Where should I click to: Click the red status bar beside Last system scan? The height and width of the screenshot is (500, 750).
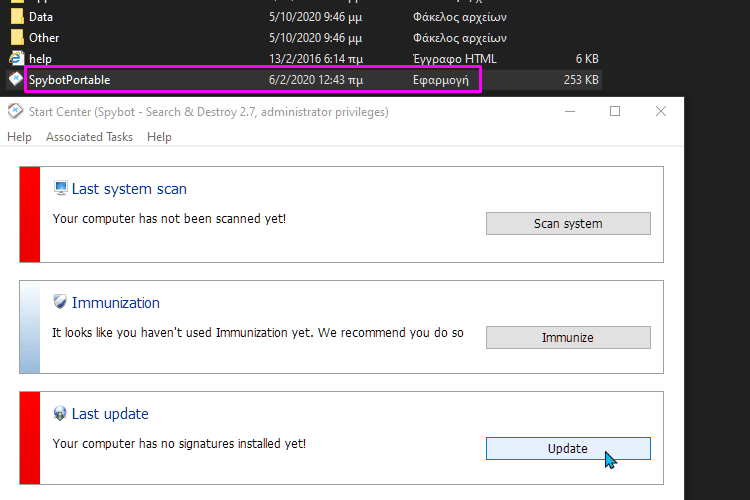(x=29, y=215)
